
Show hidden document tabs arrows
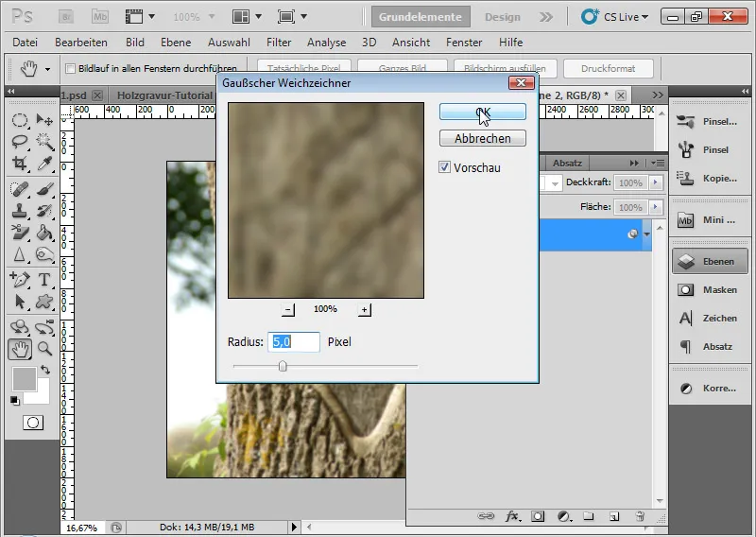tap(658, 95)
